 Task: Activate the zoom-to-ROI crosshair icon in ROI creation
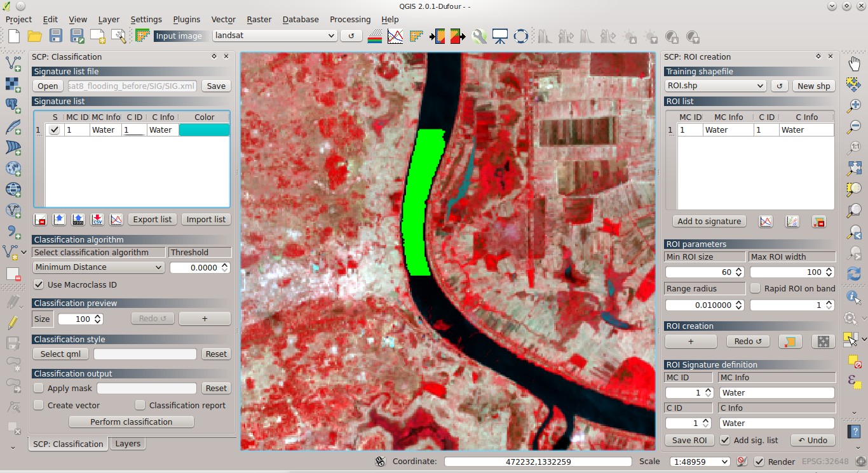823,341
